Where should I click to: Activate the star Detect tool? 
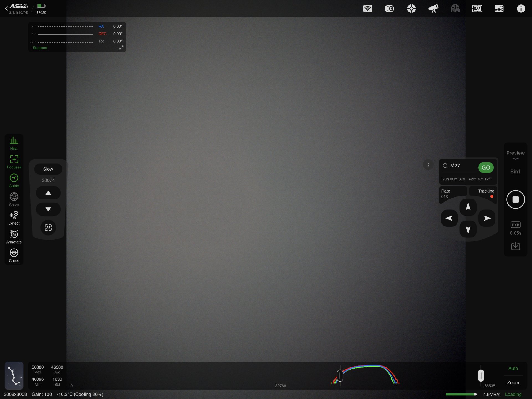pyautogui.click(x=14, y=218)
